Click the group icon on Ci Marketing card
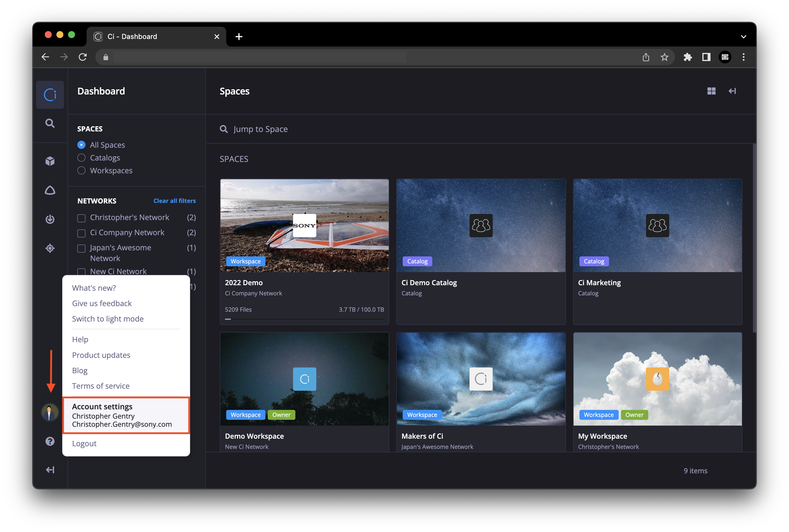 tap(657, 225)
